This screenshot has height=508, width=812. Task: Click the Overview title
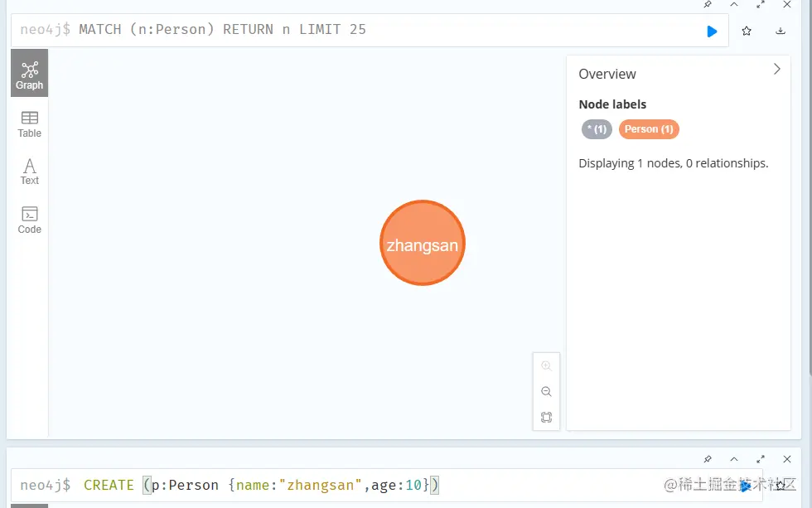[x=607, y=74]
